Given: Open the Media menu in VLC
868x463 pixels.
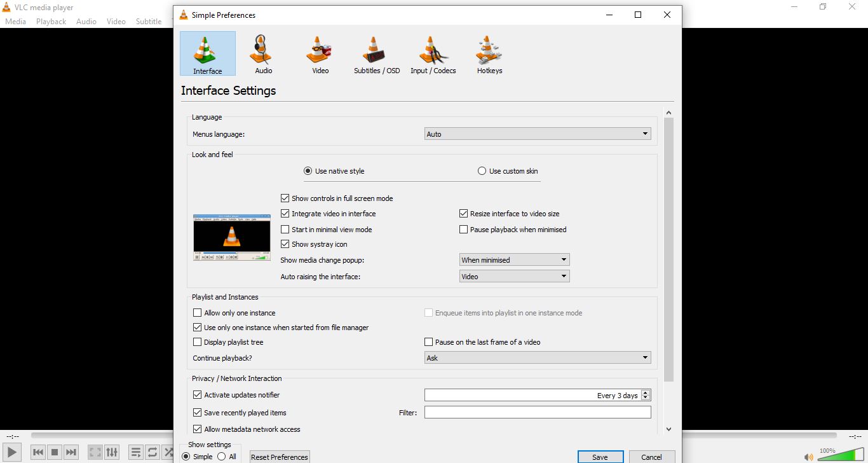Looking at the screenshot, I should click(x=15, y=21).
